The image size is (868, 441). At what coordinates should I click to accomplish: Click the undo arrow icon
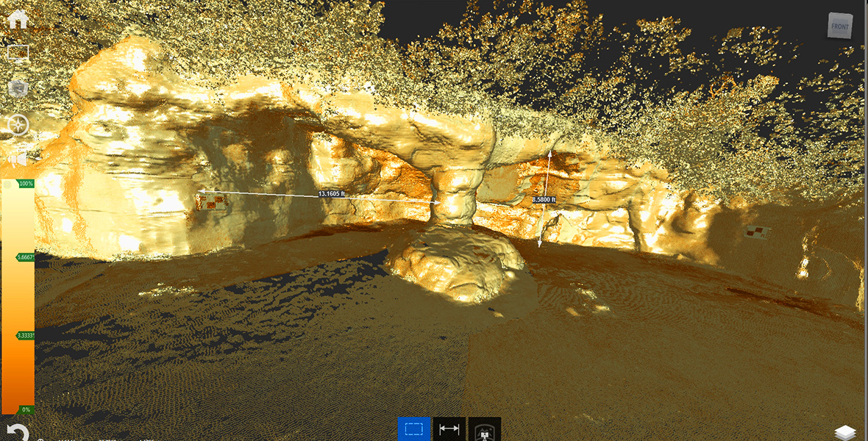click(16, 431)
